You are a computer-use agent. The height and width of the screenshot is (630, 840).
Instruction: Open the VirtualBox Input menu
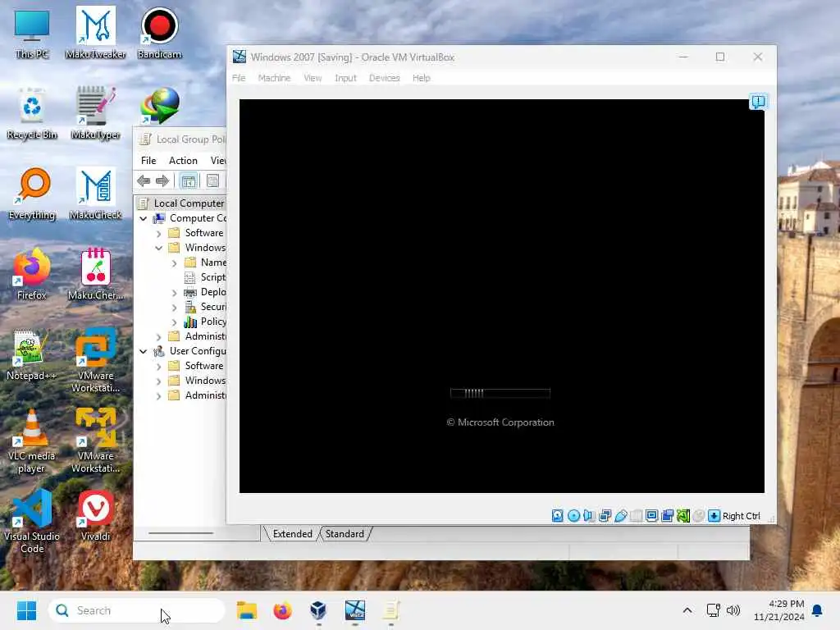pos(345,78)
